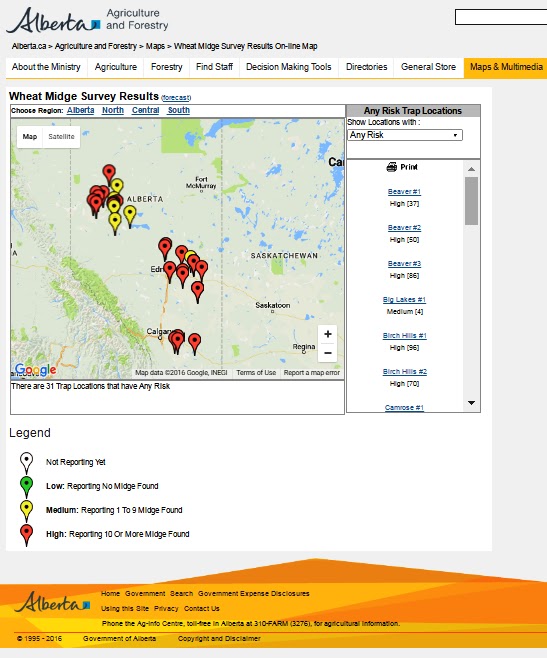
Task: Open the About the Ministry menu
Action: pos(46,67)
